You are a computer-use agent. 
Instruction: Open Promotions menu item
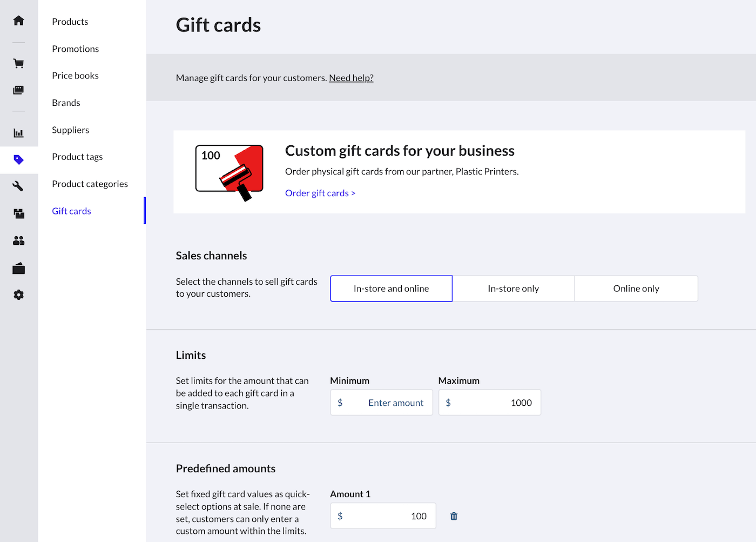[76, 49]
